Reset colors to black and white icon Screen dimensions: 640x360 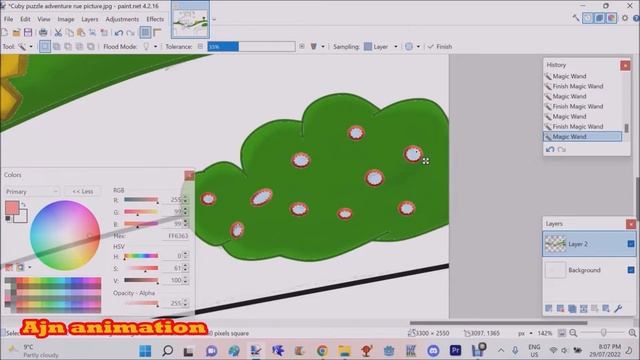8,219
